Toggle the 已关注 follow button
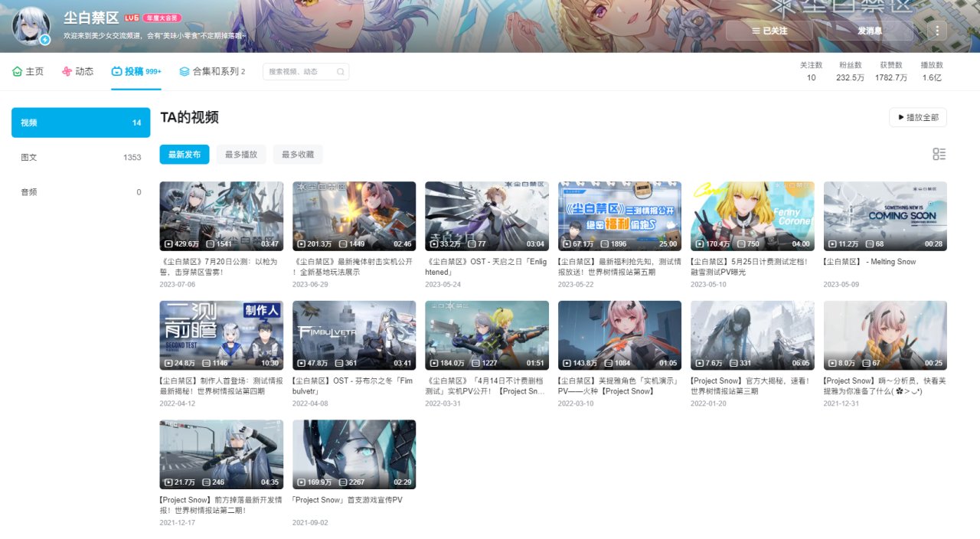This screenshot has height=539, width=980. tap(769, 31)
